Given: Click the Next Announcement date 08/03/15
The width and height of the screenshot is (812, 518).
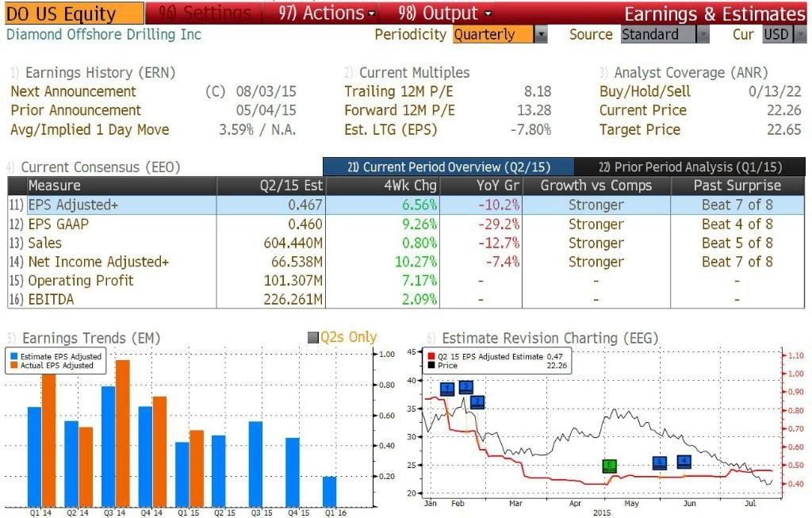Looking at the screenshot, I should (x=266, y=92).
